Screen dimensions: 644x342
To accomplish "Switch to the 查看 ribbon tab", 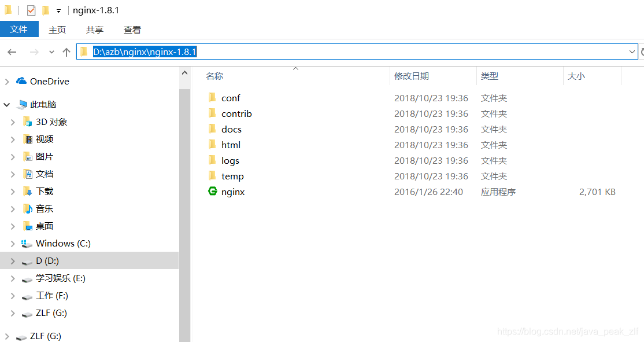I will [132, 30].
